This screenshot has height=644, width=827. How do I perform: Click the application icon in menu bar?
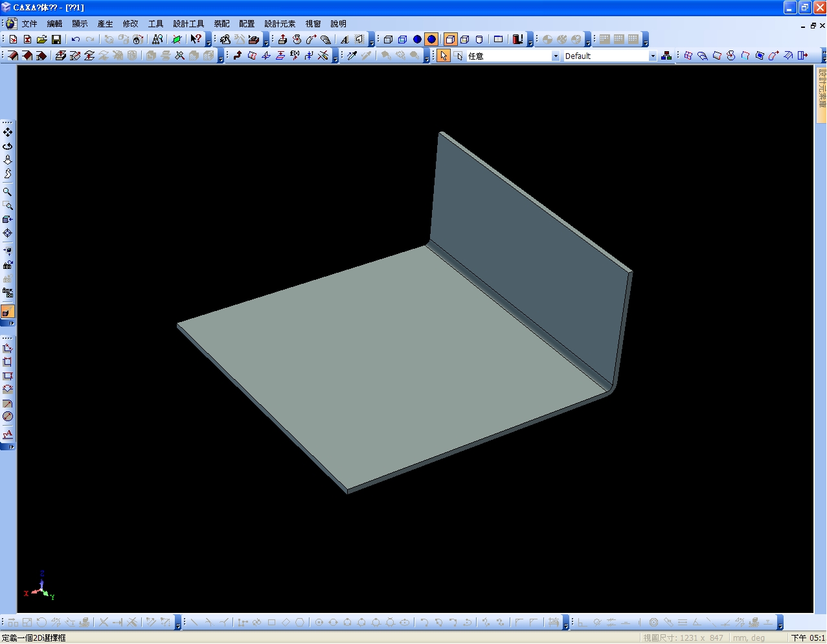11,23
